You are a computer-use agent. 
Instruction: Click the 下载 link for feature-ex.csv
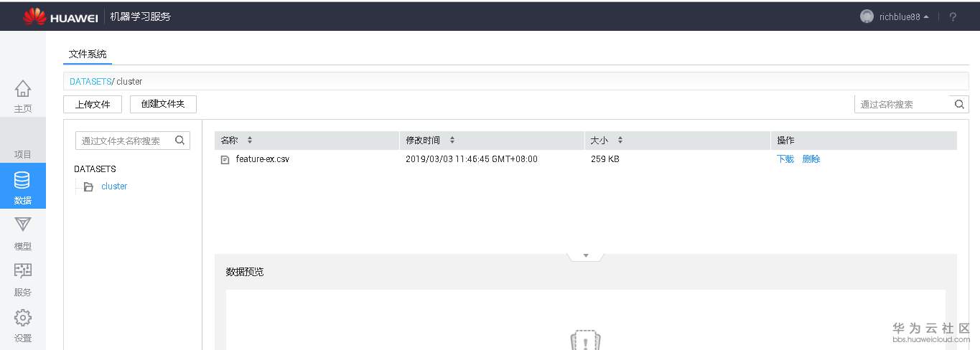click(x=785, y=159)
